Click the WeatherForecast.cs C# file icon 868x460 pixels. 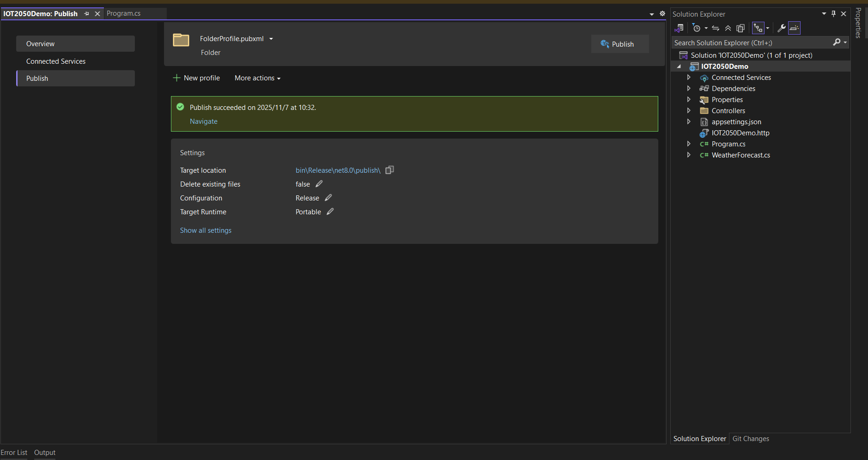coord(704,155)
